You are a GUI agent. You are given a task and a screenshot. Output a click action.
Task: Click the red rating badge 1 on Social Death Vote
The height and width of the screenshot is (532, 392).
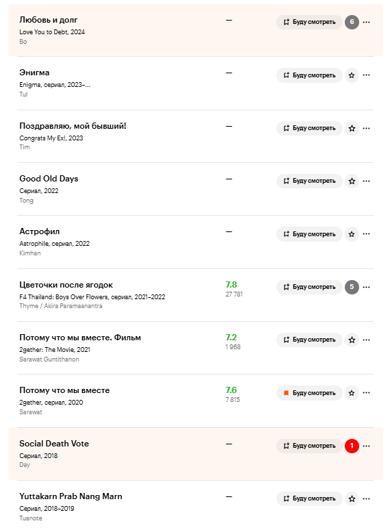tap(352, 446)
